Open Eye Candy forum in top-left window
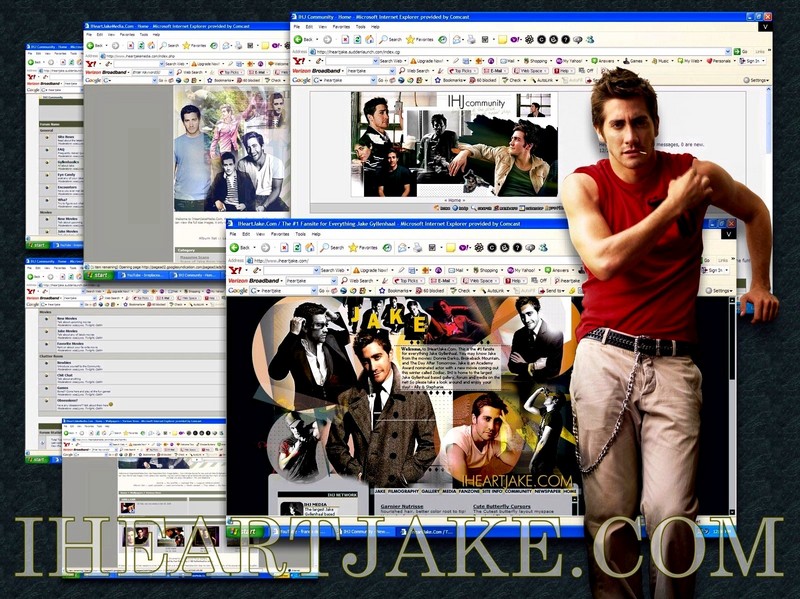 66,175
